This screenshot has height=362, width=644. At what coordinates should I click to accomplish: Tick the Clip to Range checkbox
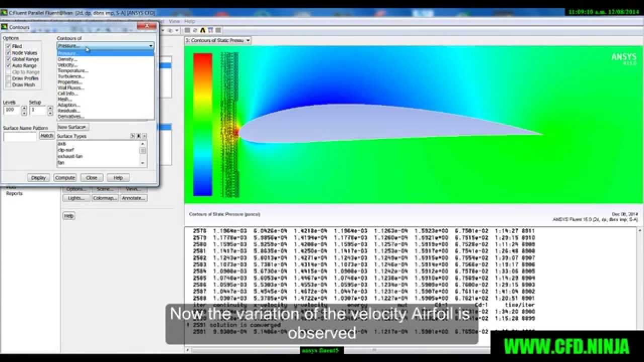8,72
